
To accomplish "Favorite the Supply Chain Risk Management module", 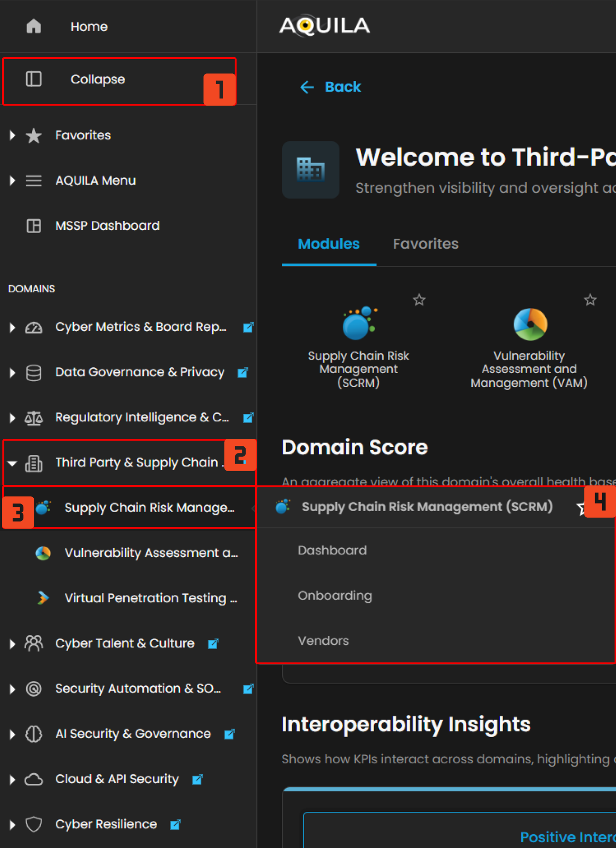I will click(x=419, y=300).
